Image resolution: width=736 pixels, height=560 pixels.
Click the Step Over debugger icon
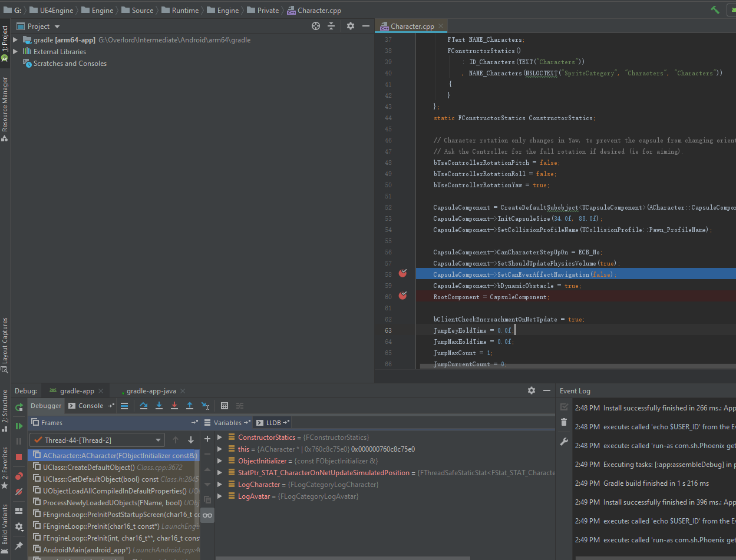[x=144, y=406]
